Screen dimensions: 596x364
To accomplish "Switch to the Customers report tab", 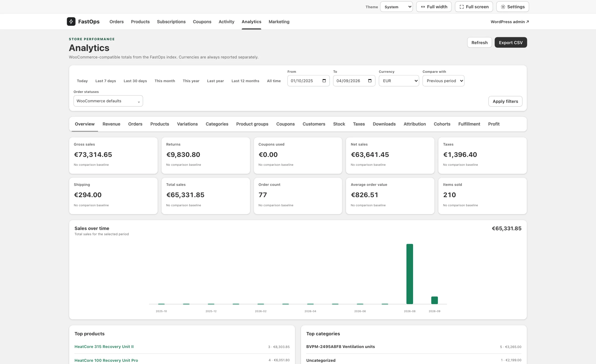I will click(x=314, y=124).
